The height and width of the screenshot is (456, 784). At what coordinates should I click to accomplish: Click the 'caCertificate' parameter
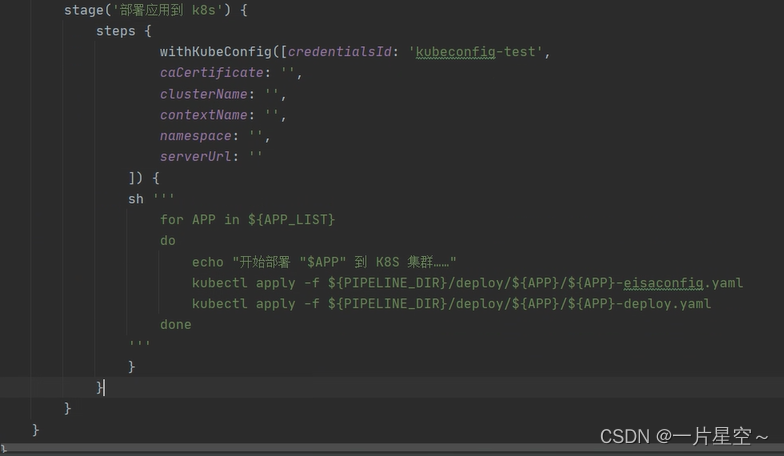(x=212, y=73)
